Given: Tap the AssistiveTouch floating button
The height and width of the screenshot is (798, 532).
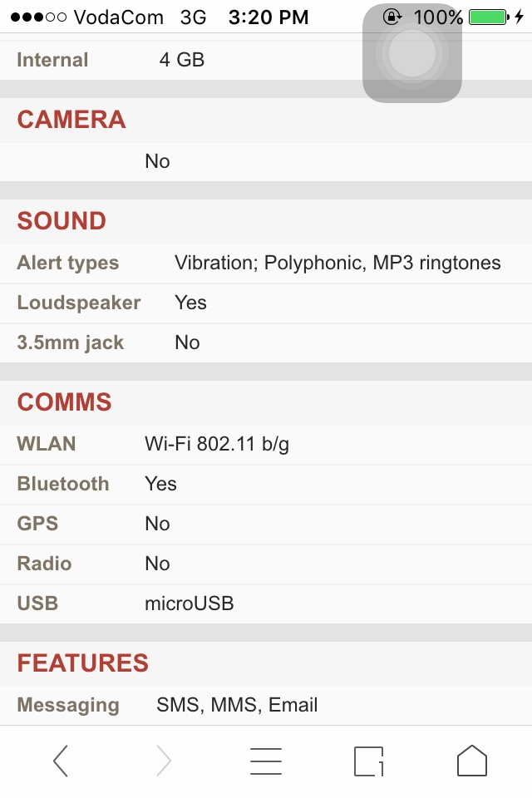Looking at the screenshot, I should (x=412, y=55).
